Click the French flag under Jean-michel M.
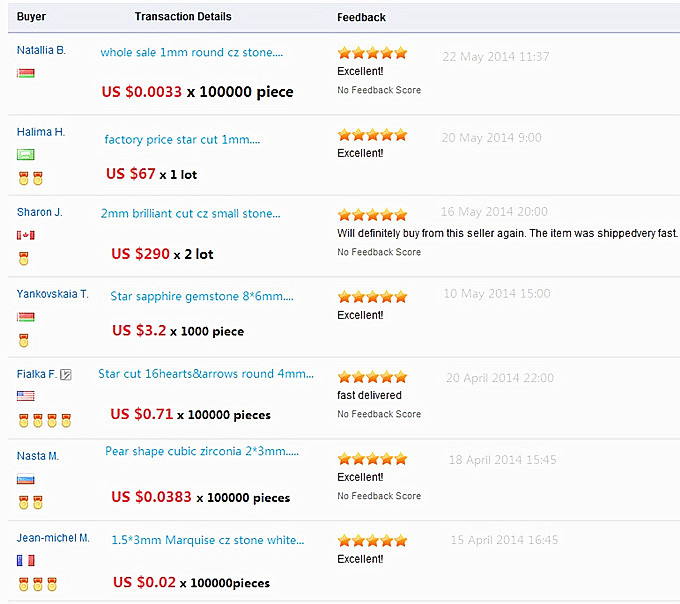 point(26,561)
